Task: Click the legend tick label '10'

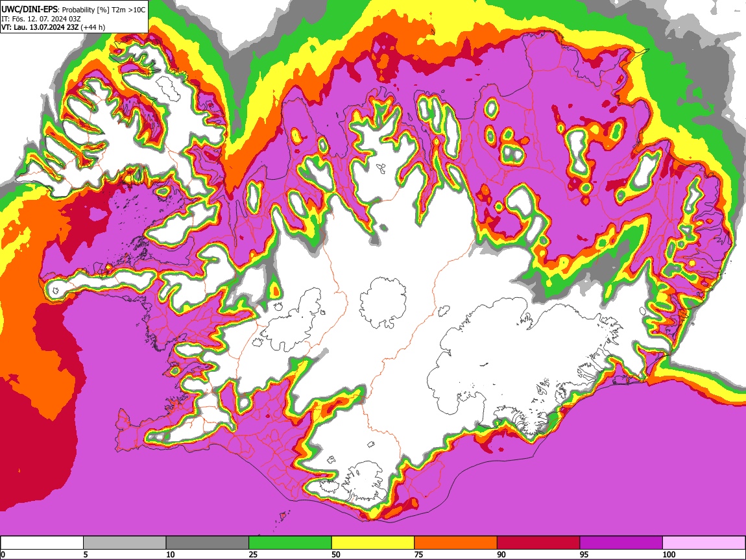Action: (171, 554)
